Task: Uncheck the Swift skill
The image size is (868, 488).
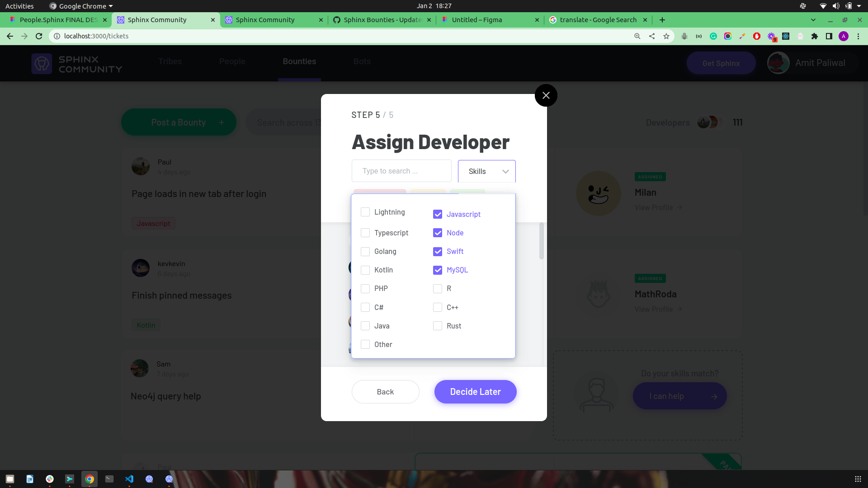Action: [x=437, y=252]
